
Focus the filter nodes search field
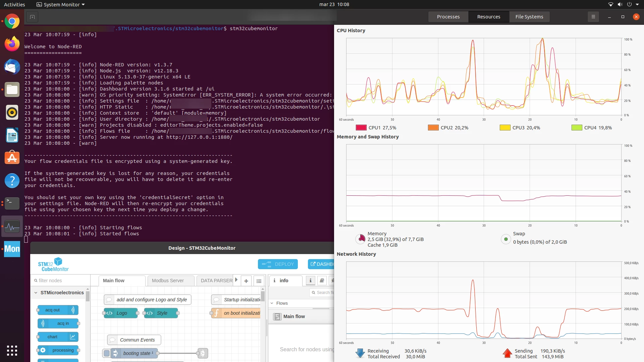point(60,281)
